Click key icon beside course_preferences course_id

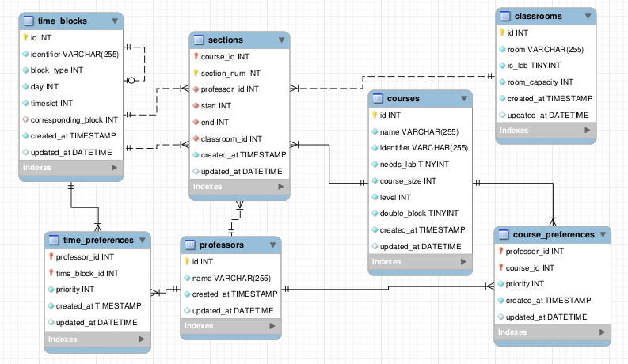tap(500, 267)
